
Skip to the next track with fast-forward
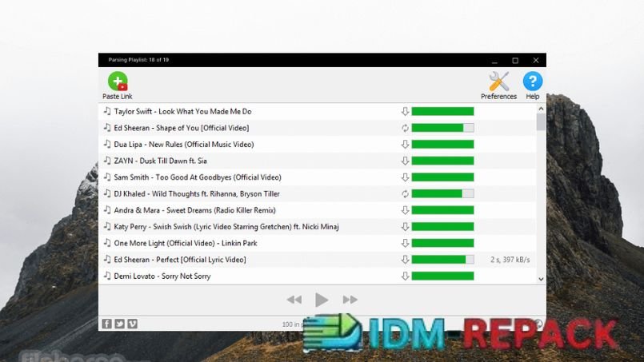(350, 300)
